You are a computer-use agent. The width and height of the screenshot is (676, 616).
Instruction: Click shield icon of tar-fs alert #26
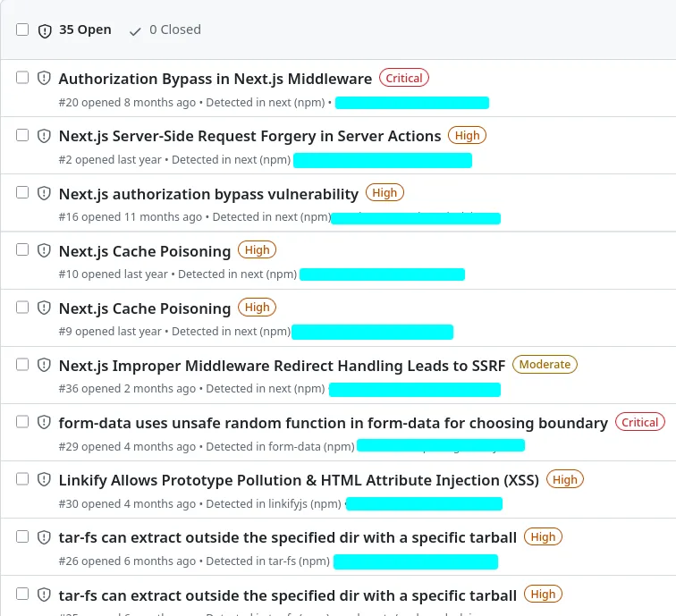(x=44, y=537)
